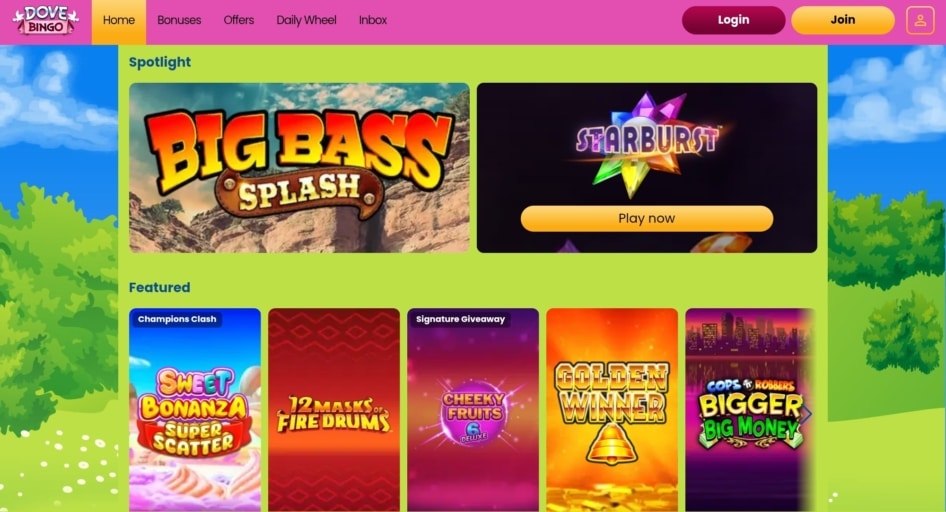Click the yellow Join button

[x=843, y=21]
